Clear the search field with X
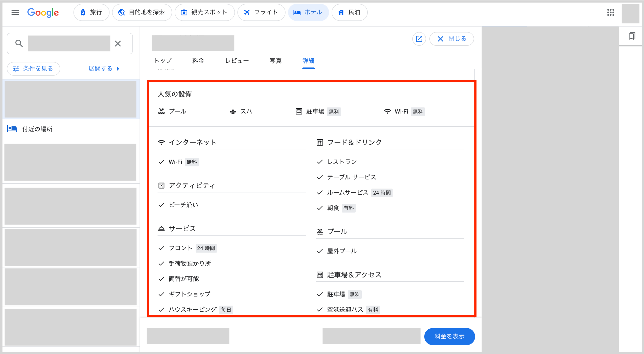644x354 pixels. click(118, 43)
